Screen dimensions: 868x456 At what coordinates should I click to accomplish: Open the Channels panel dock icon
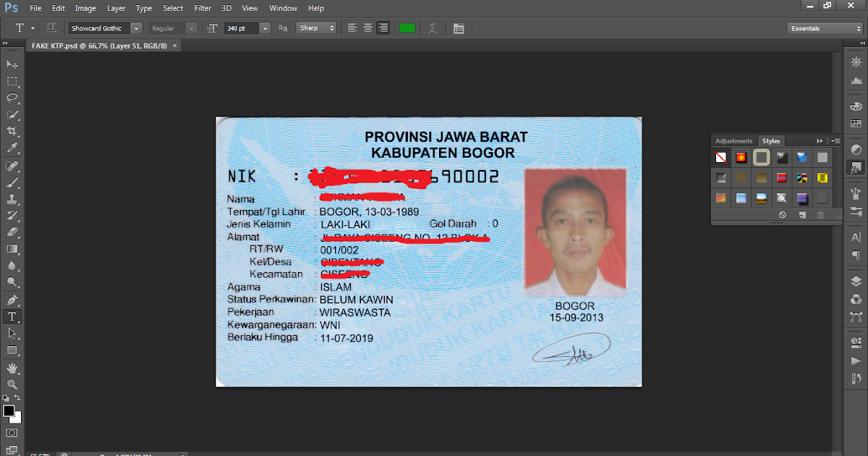point(856,299)
